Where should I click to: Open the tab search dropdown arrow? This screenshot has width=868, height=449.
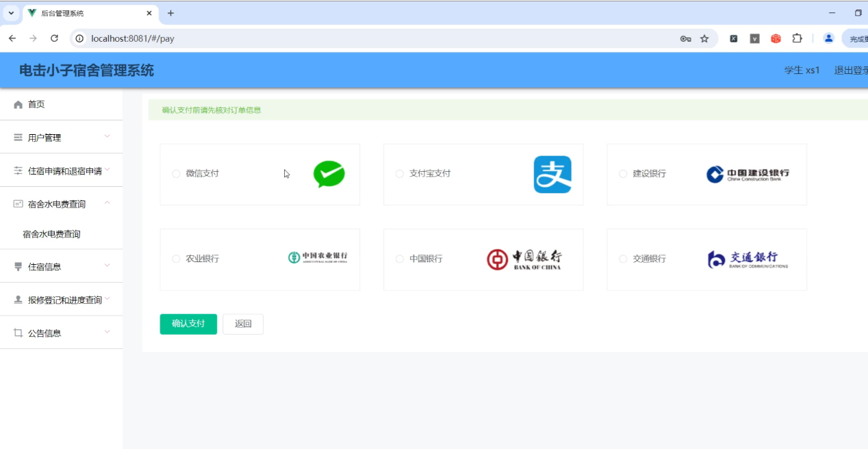tap(11, 13)
